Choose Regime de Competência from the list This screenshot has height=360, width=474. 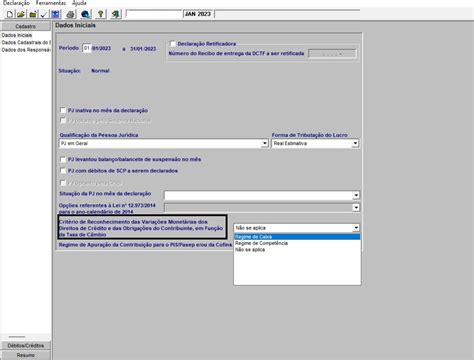297,243
